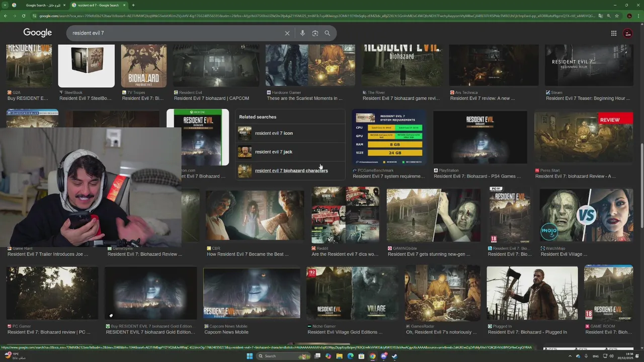Search by image using the Lens icon
This screenshot has height=362, width=644.
coord(315,33)
